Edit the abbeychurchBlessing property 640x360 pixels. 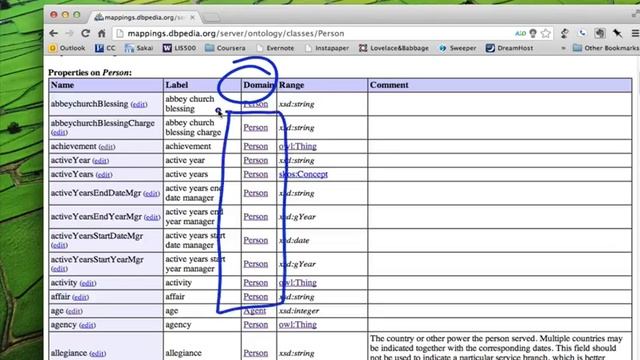pyautogui.click(x=139, y=104)
